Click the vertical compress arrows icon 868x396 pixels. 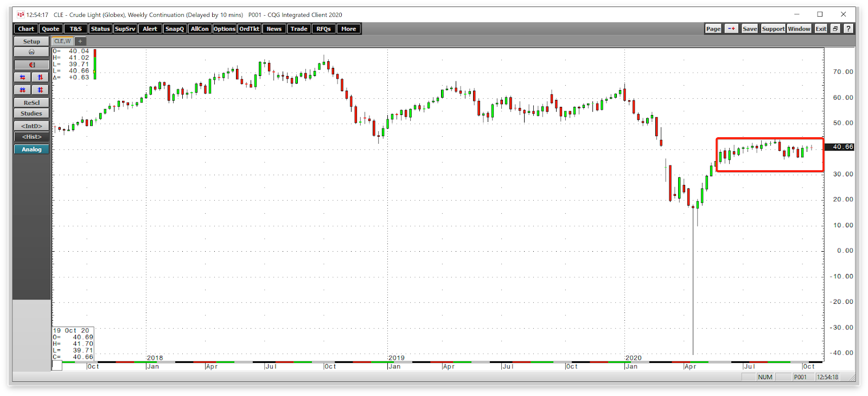[x=40, y=90]
